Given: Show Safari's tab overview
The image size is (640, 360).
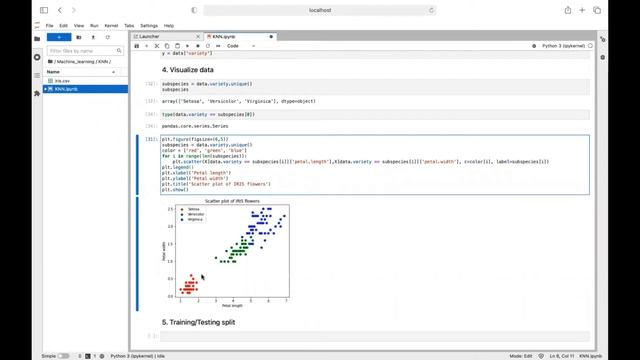Looking at the screenshot, I should coord(597,10).
